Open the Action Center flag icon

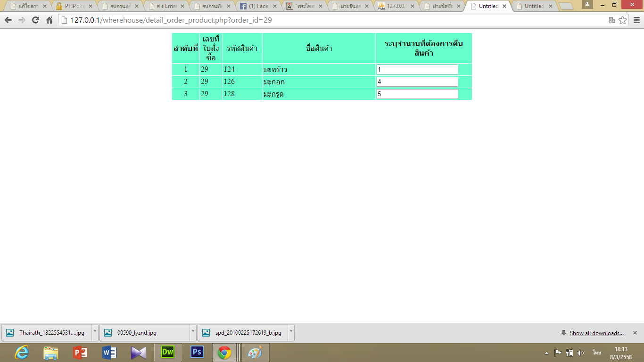[x=558, y=353]
